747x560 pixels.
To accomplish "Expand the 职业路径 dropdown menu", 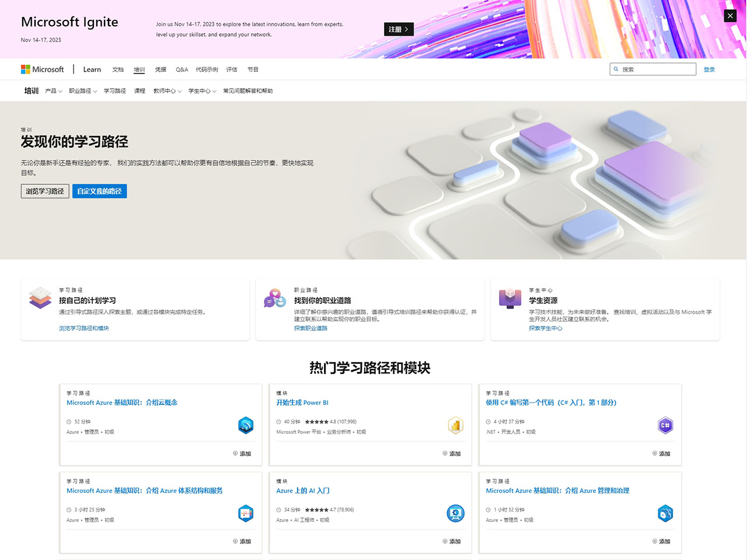I will (x=83, y=91).
